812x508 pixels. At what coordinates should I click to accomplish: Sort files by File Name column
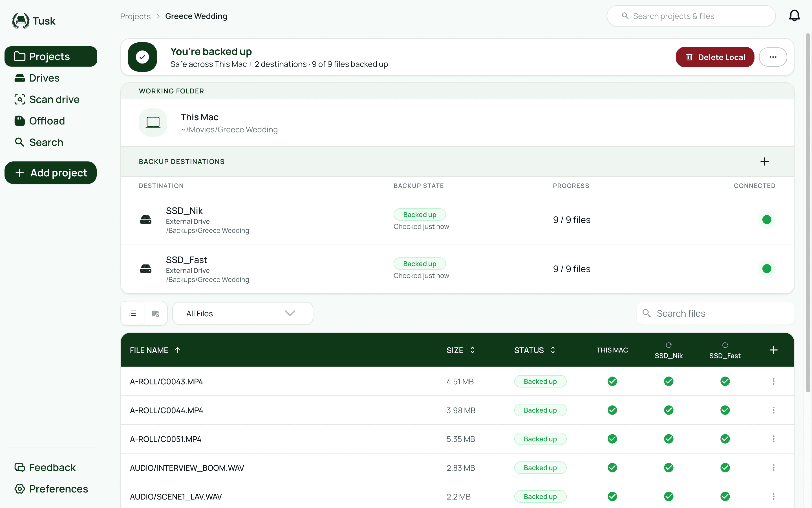[x=155, y=350]
